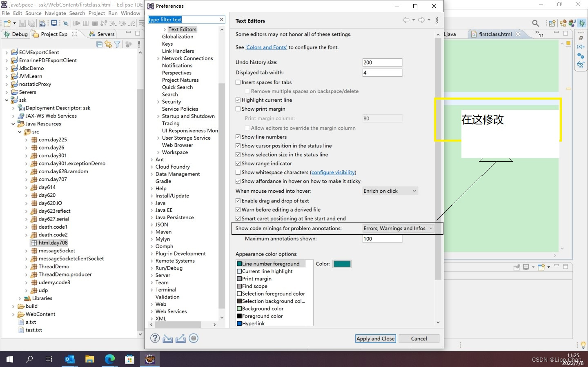Expand the Java preference category

point(152,203)
